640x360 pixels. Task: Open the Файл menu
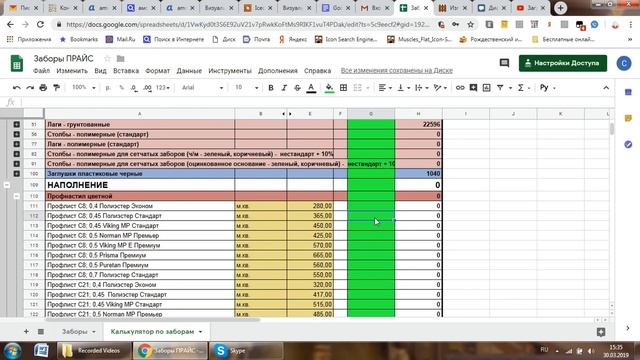(x=42, y=71)
